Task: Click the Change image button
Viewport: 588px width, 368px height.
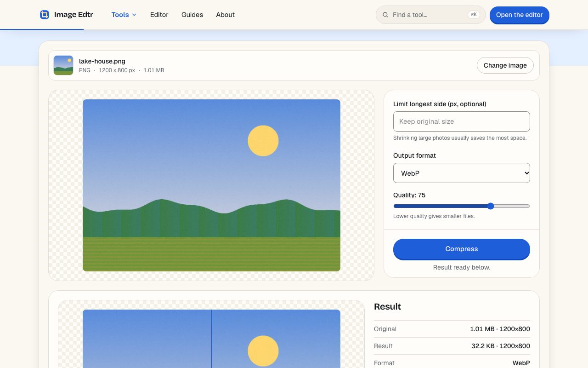Action: pyautogui.click(x=505, y=65)
